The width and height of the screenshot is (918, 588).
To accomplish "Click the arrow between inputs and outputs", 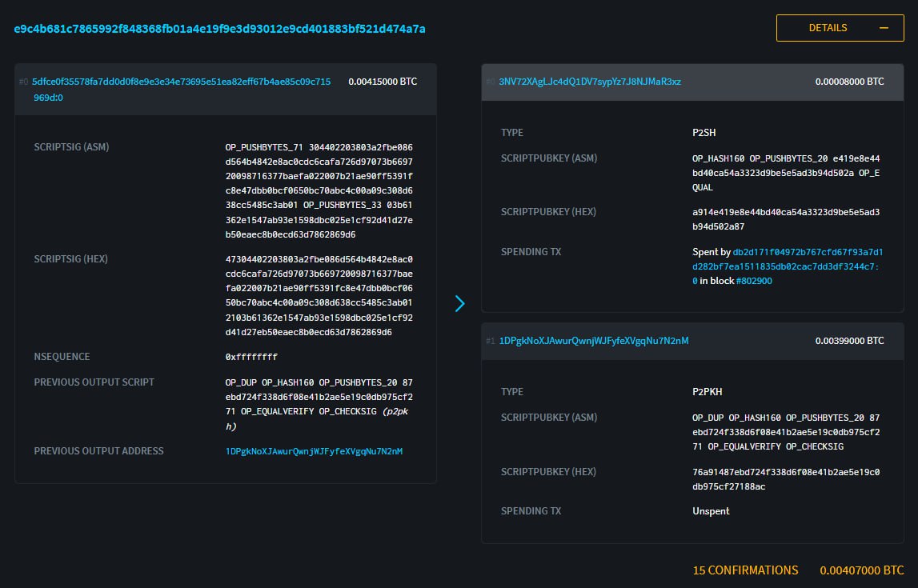I will (x=459, y=303).
